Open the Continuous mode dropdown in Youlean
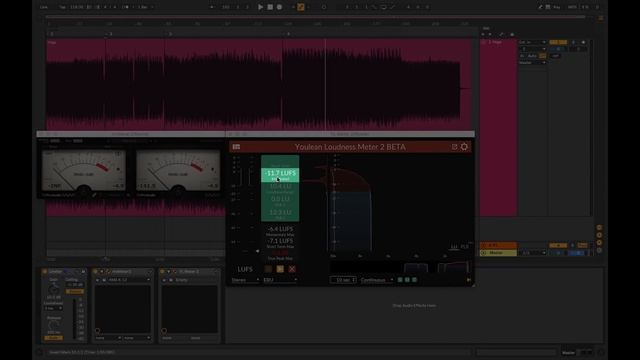 377,280
